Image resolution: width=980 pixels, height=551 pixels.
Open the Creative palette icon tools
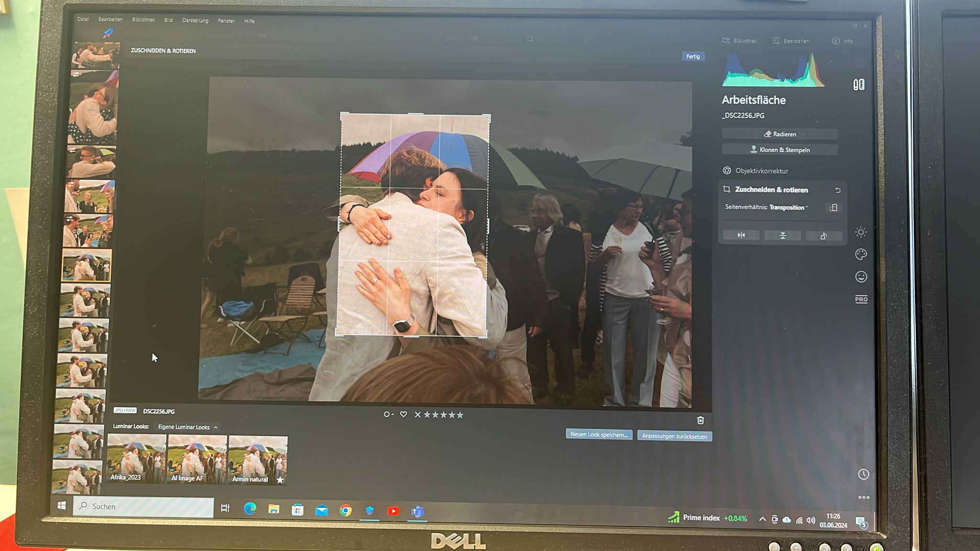click(860, 254)
